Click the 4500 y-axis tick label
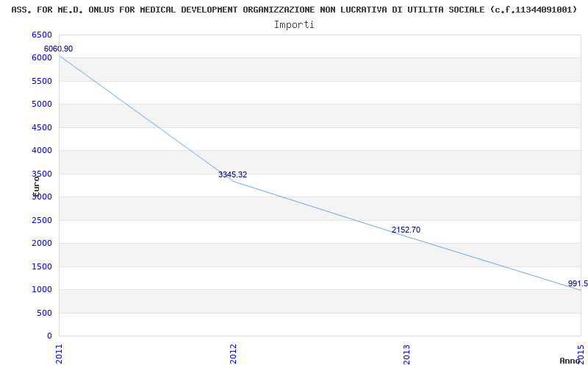The image size is (588, 368). (x=42, y=127)
